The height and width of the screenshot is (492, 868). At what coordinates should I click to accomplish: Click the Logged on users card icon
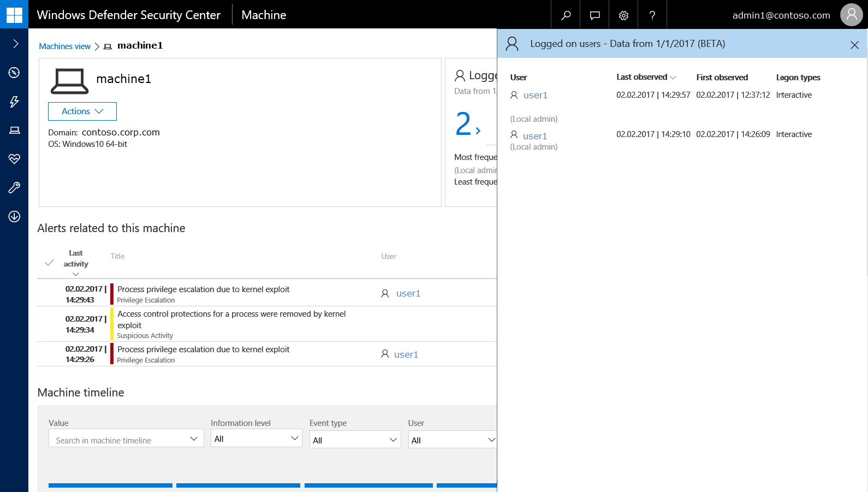coord(460,75)
